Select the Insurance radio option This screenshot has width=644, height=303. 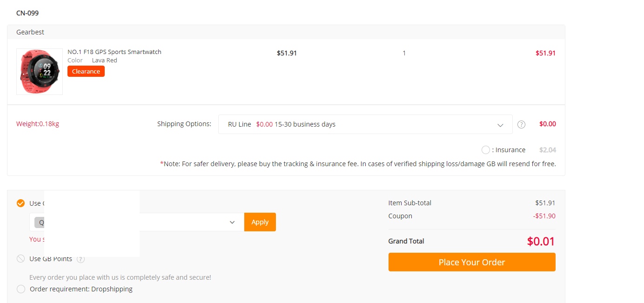coord(486,150)
